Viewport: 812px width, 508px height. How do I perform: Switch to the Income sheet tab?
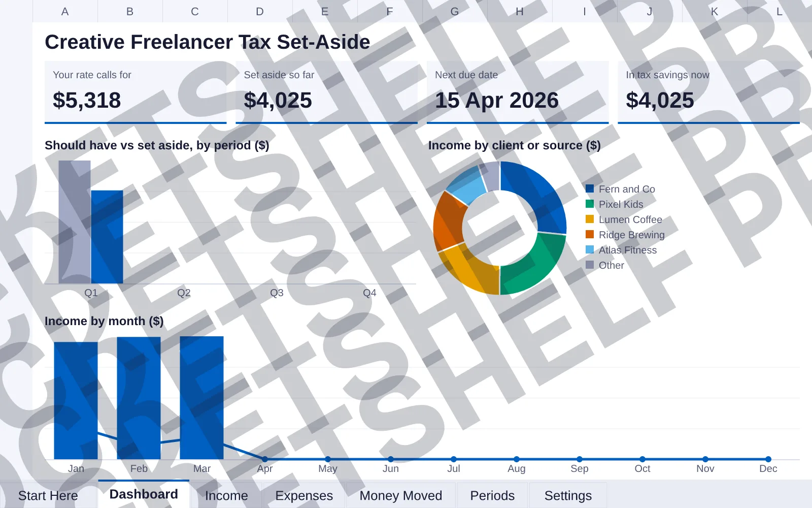(226, 495)
